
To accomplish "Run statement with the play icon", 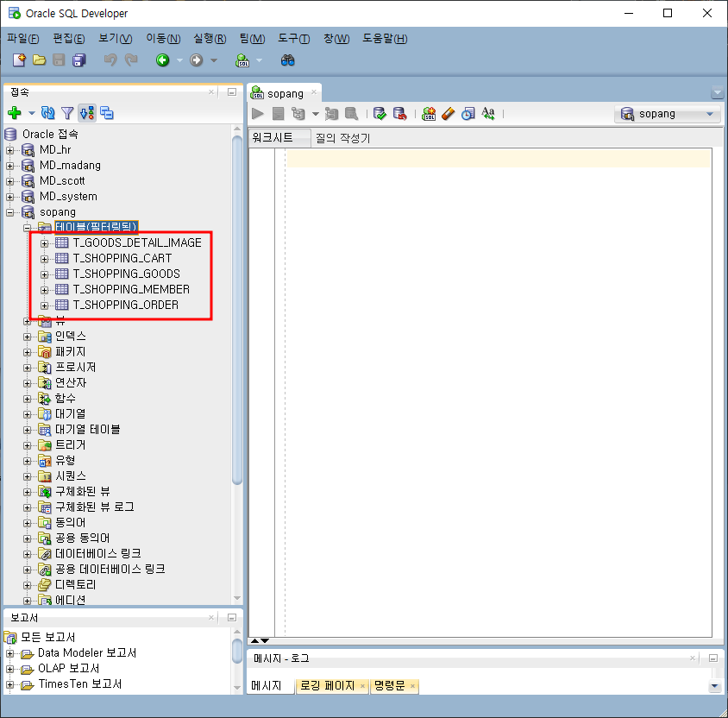I will (x=258, y=113).
